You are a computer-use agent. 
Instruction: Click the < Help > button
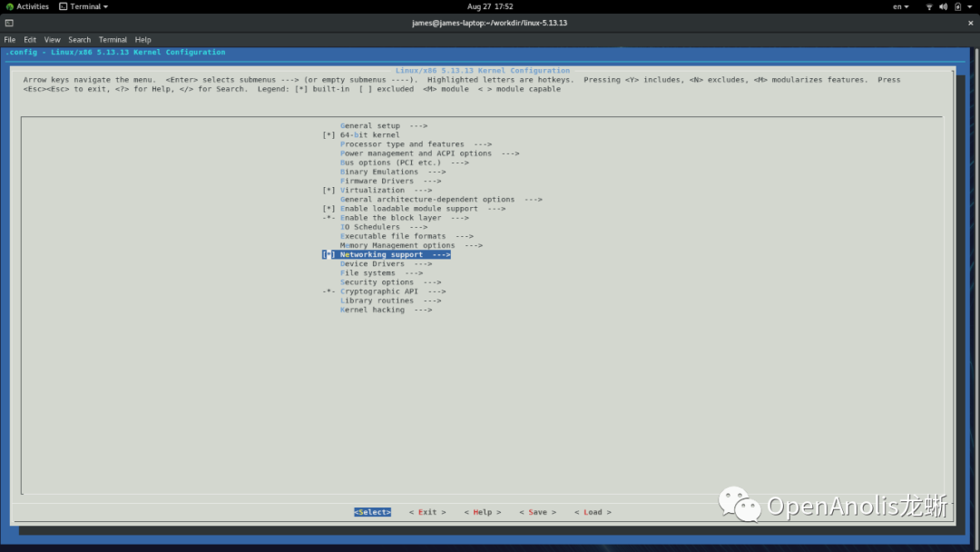(483, 512)
